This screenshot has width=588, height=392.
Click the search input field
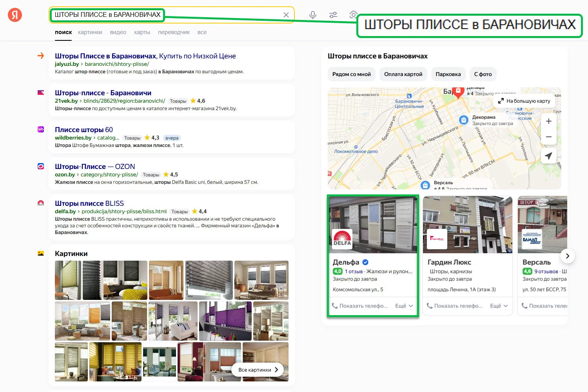[x=220, y=15]
